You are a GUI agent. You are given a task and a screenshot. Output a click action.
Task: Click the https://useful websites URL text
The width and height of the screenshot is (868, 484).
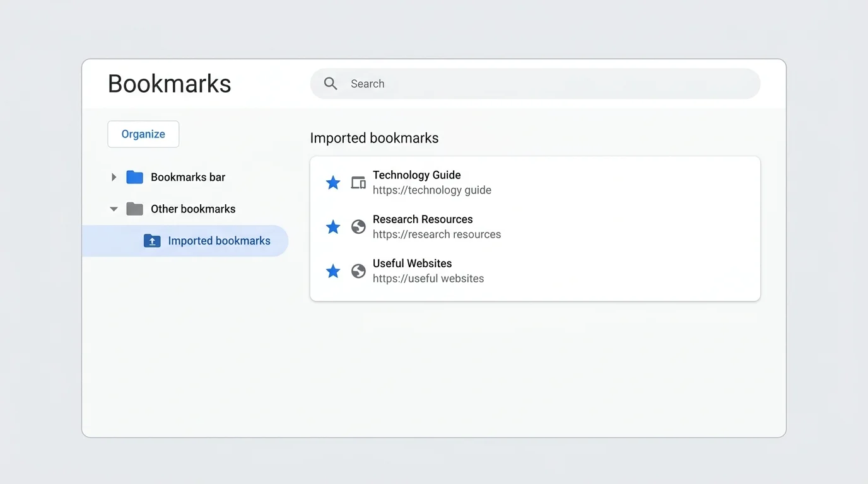428,279
